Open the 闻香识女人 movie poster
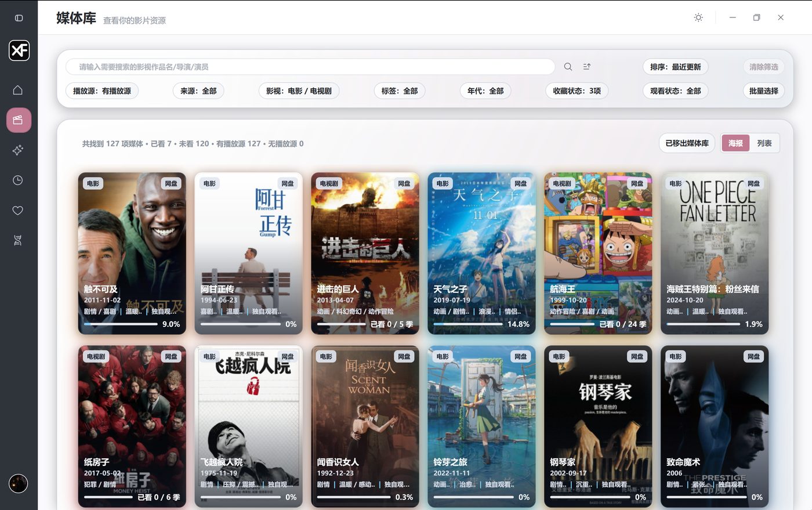This screenshot has height=510, width=812. tap(365, 426)
